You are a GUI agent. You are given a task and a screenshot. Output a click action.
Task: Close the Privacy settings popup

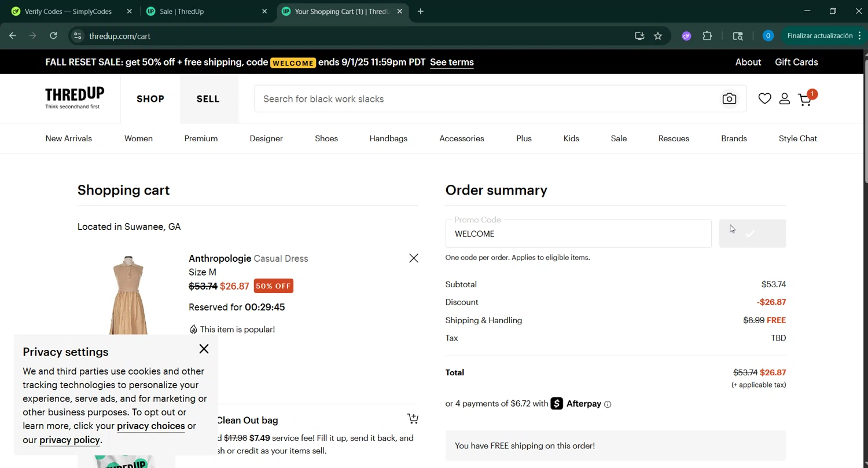[x=204, y=349]
